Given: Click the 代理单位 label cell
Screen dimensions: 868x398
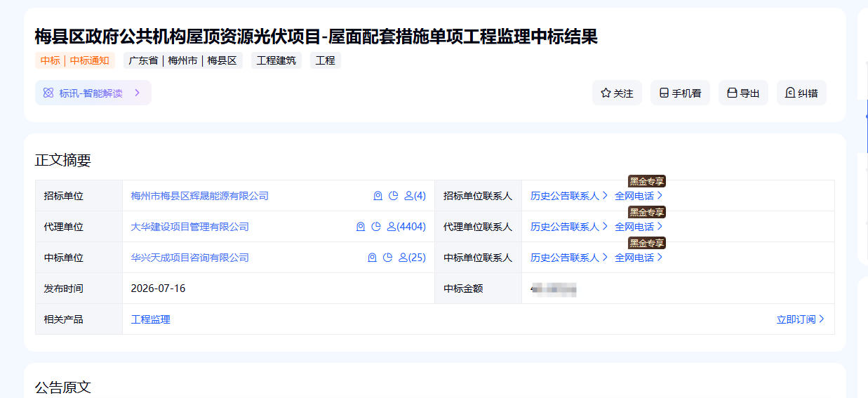Looking at the screenshot, I should (x=79, y=227).
